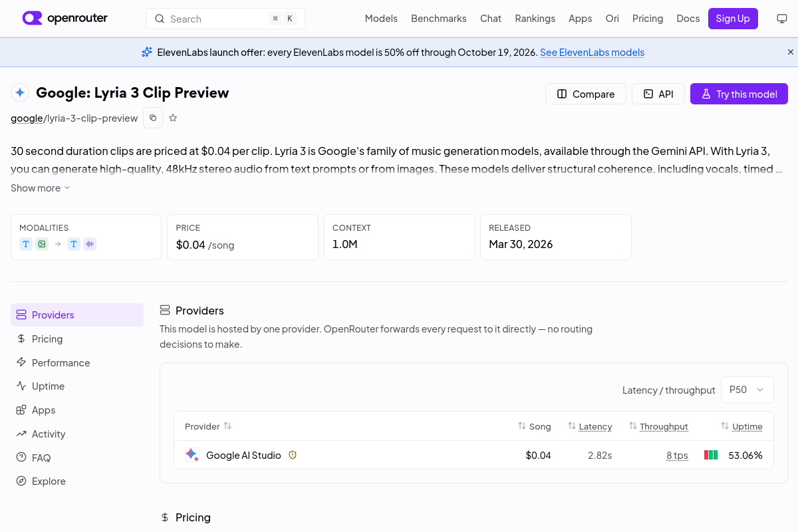This screenshot has height=532, width=798.
Task: Copy the model slug google/lyria-3-clip-preview
Action: 153,118
